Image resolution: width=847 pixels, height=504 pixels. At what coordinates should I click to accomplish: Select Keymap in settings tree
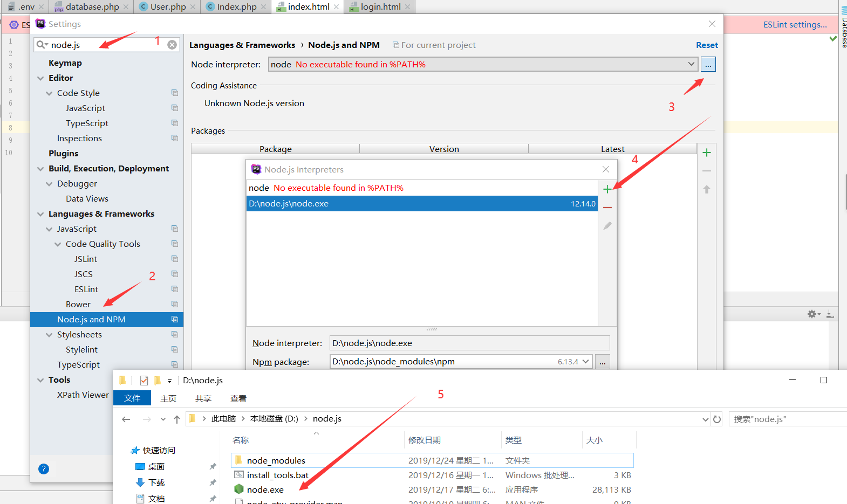tap(65, 63)
